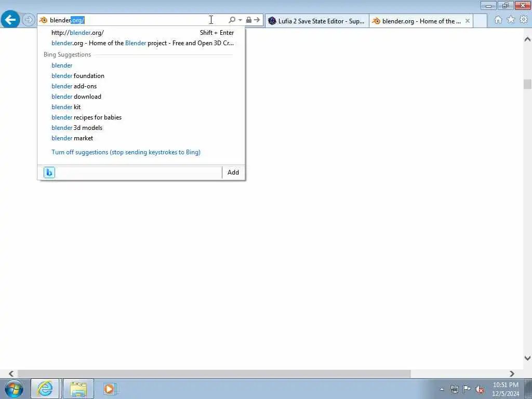Switch to Lufia 2 Save State Editor tab
The width and height of the screenshot is (532, 399).
click(x=317, y=21)
